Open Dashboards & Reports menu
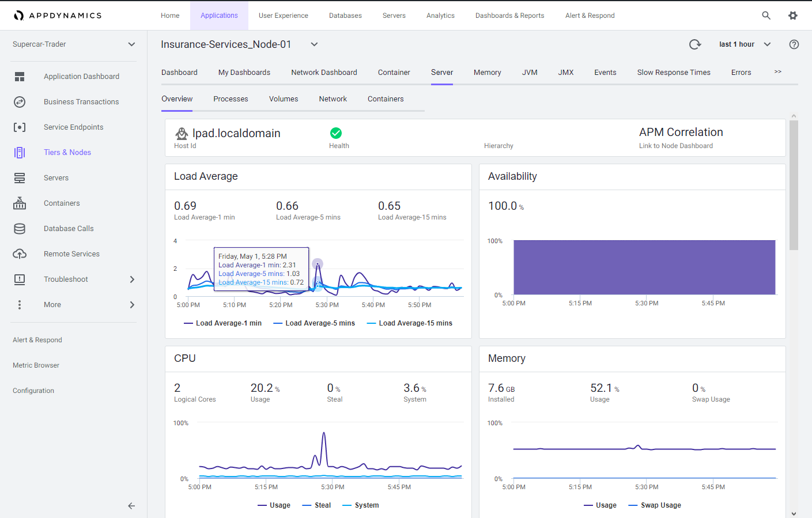 (509, 16)
